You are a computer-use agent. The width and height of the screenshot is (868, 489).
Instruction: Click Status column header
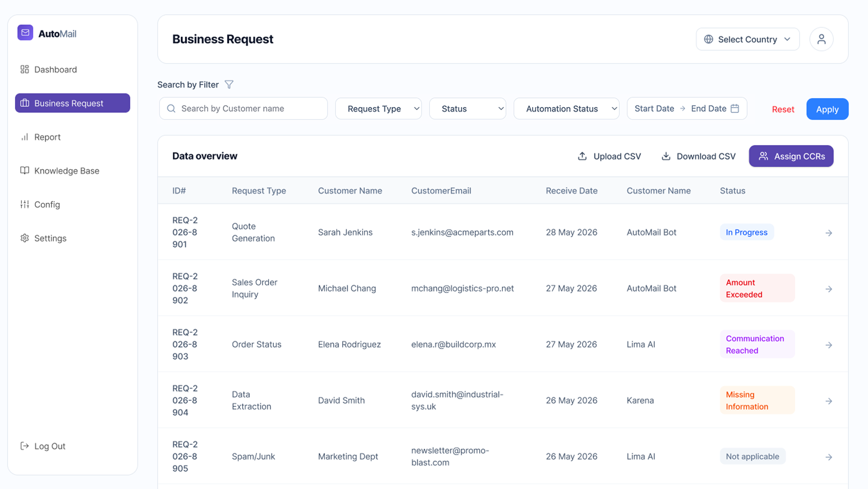coord(732,191)
